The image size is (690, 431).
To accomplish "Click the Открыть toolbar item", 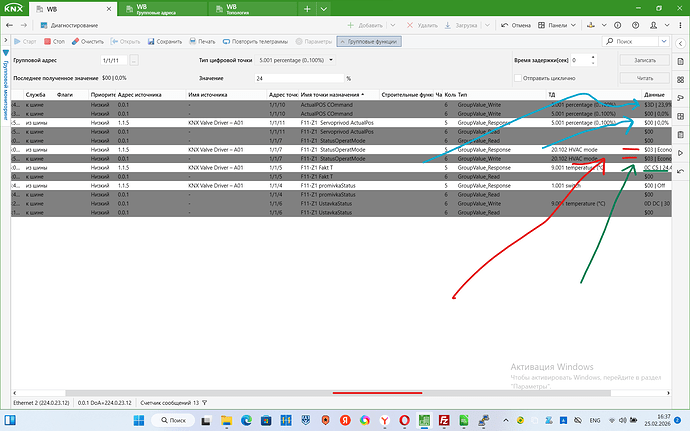I will (125, 41).
